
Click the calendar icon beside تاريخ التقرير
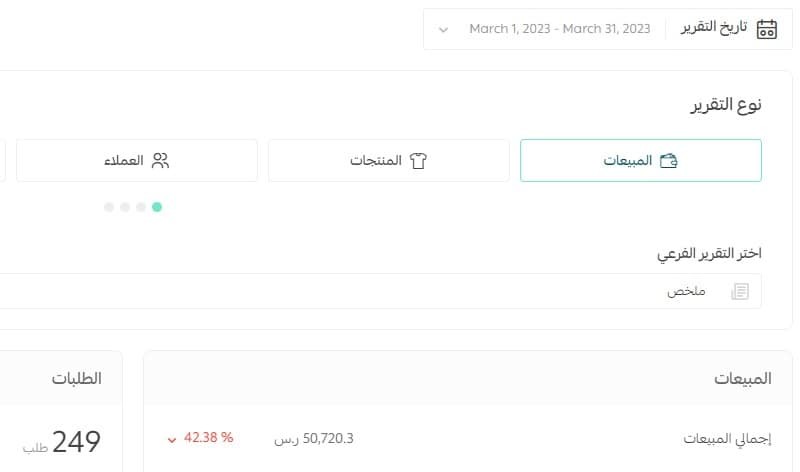pyautogui.click(x=766, y=29)
